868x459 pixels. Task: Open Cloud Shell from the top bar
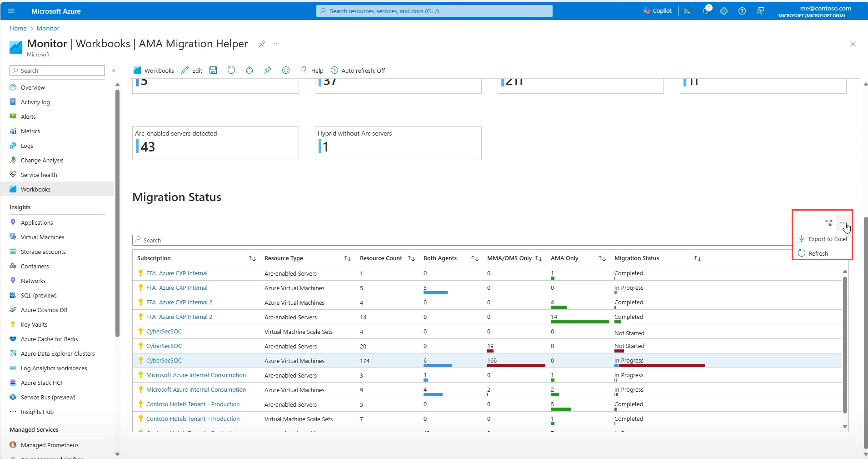tap(688, 11)
